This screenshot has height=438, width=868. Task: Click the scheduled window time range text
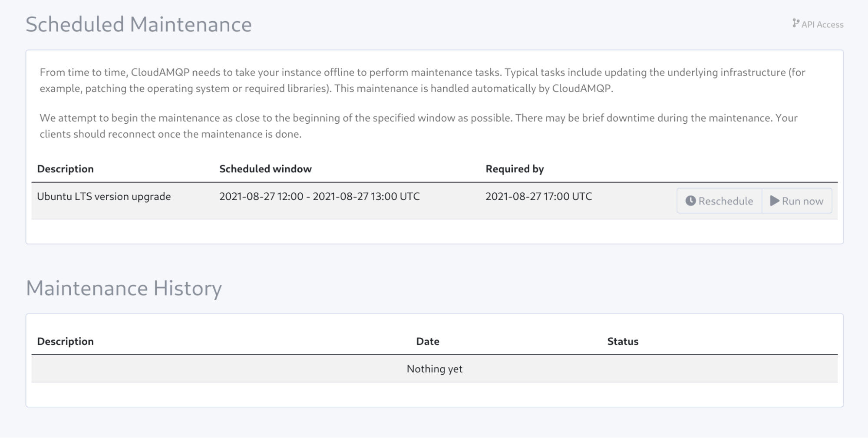(319, 196)
